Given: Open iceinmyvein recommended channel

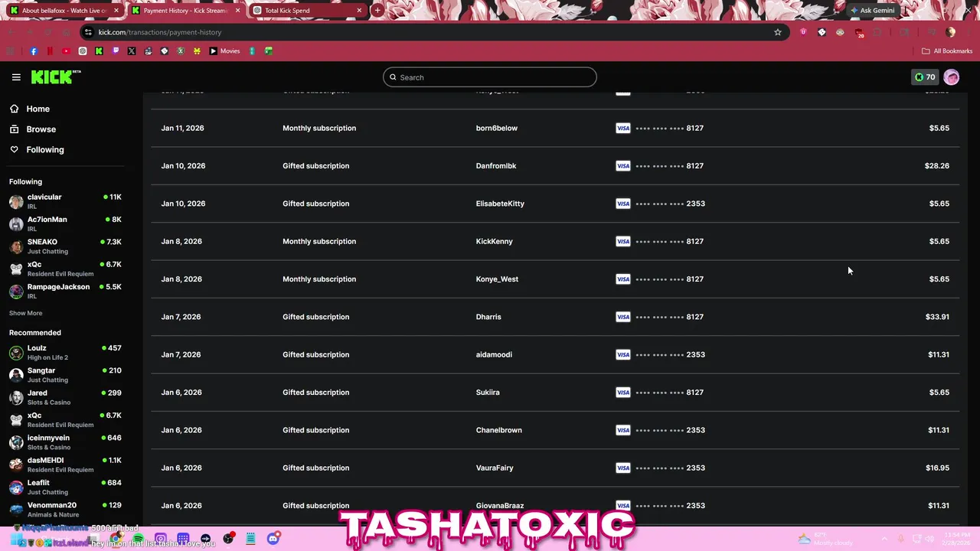Looking at the screenshot, I should pos(65,442).
